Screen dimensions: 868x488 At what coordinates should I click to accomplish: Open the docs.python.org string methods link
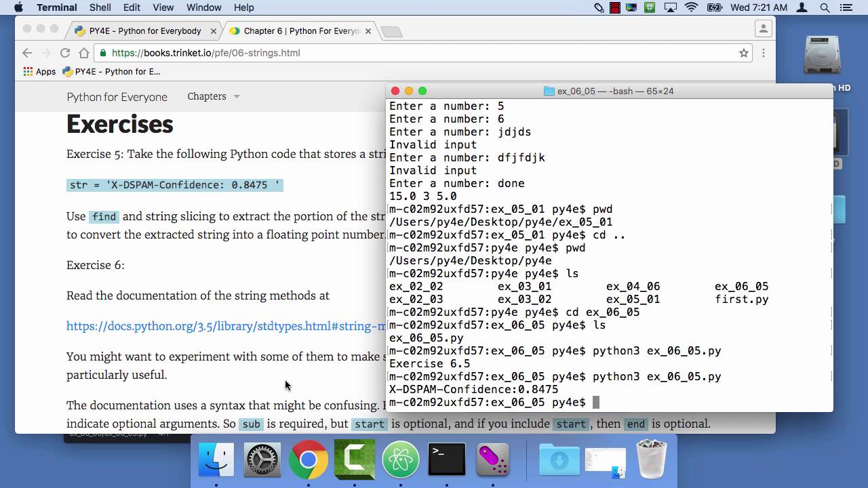[226, 326]
